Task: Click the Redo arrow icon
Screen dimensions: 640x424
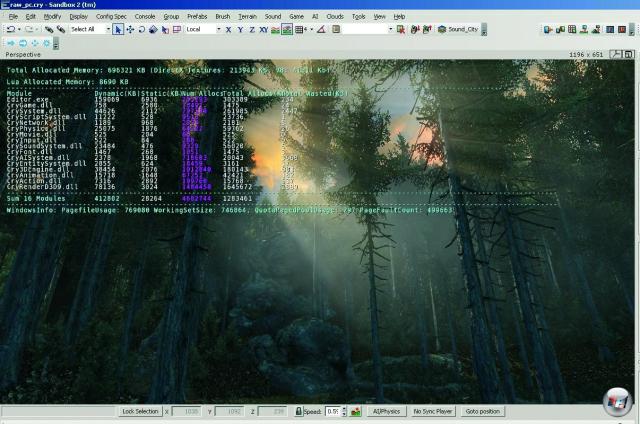Action: point(29,29)
